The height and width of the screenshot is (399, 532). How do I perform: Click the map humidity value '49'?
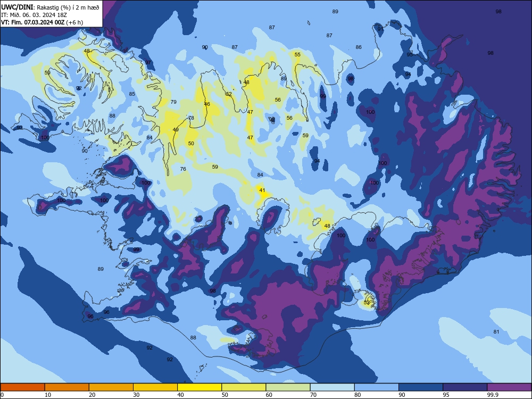tap(176, 130)
